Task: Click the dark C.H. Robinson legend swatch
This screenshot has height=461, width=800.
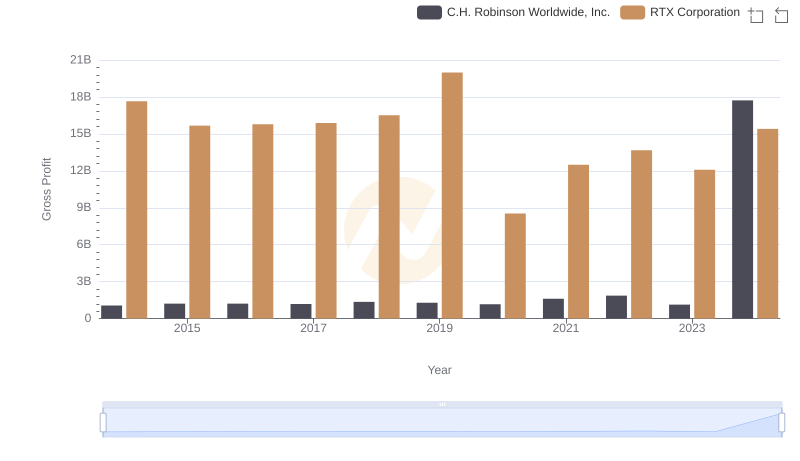Action: pos(429,12)
